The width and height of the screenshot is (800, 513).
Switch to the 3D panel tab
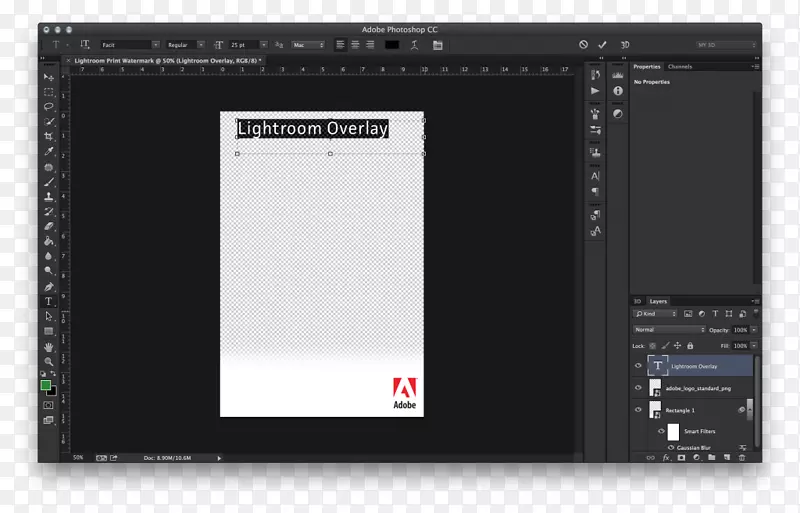point(637,301)
